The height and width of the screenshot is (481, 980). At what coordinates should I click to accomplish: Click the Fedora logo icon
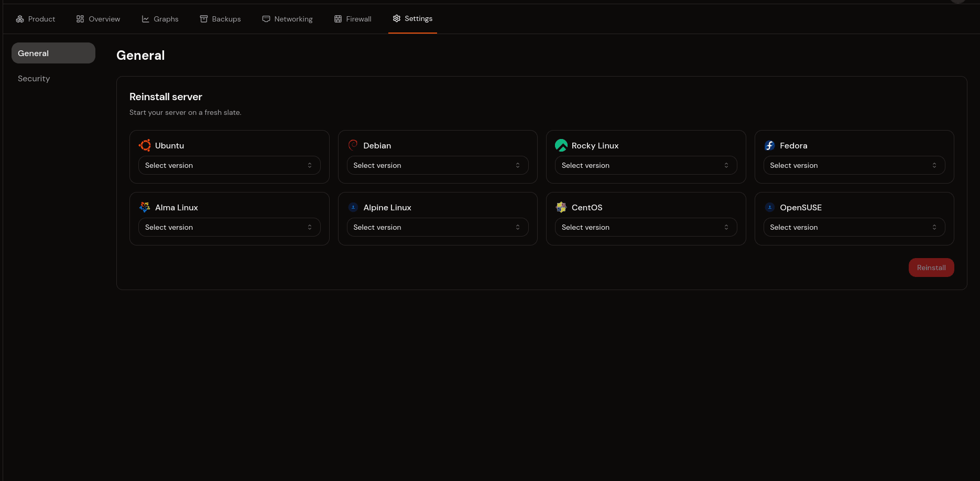769,145
